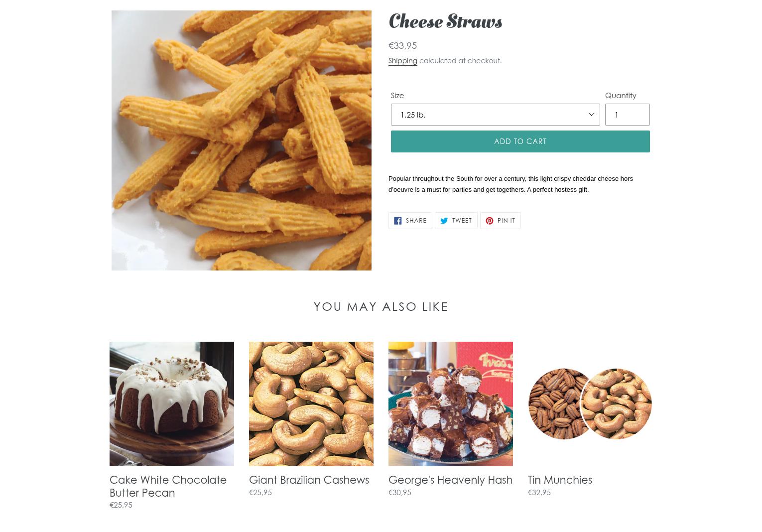Add Cheese Straws to cart
Screen dimensions: 762x532
coord(520,141)
